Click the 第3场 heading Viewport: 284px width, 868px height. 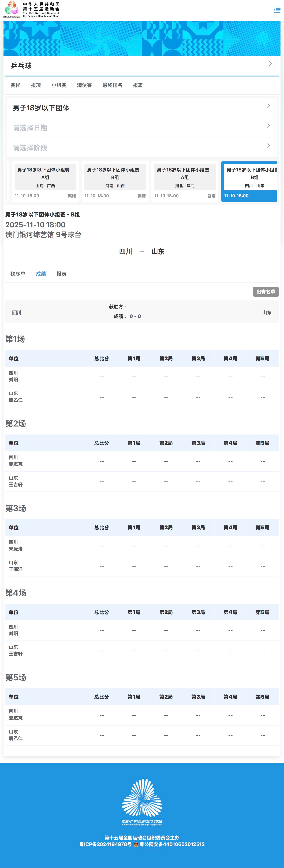(16, 508)
